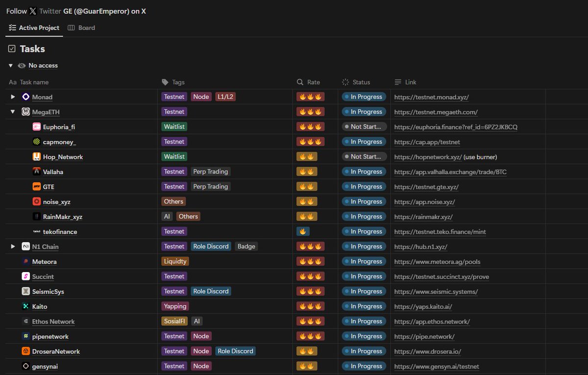Image resolution: width=588 pixels, height=375 pixels.
Task: Click the Tags column header
Action: coord(173,82)
